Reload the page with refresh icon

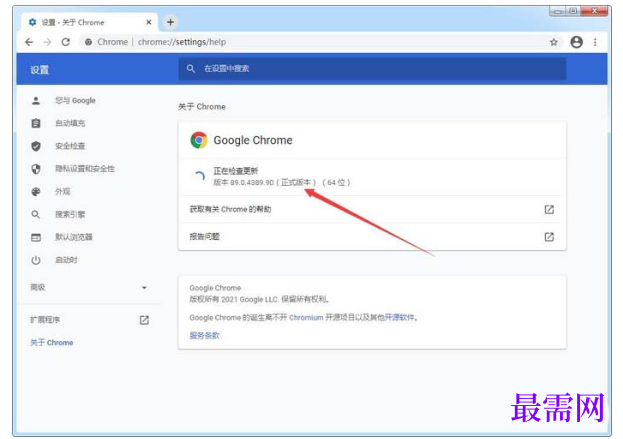(66, 42)
